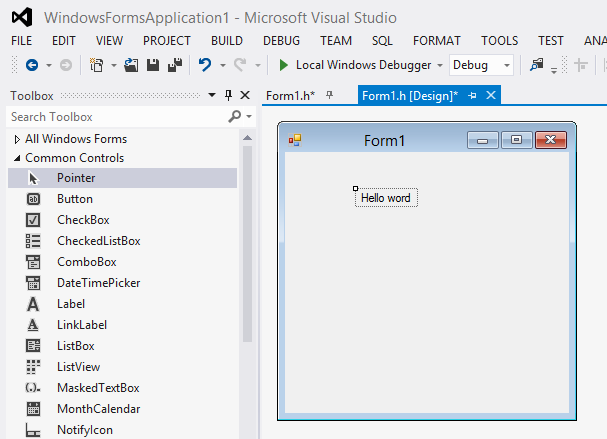Open the Debug configuration combo box
Screen dimensions: 607x439
(481, 65)
